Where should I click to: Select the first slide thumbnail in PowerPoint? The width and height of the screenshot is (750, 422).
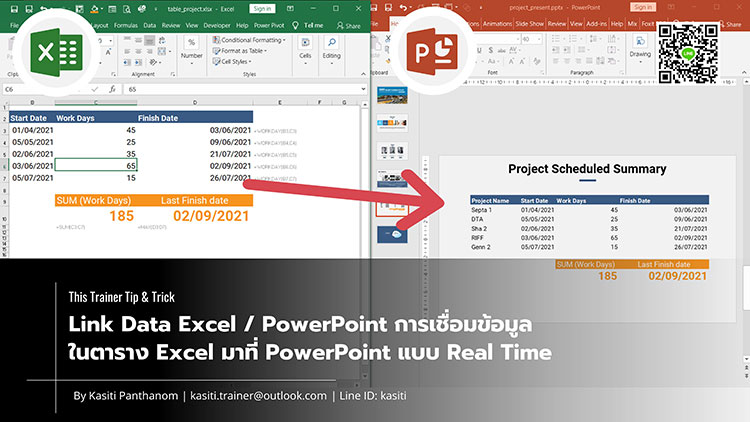[x=392, y=95]
